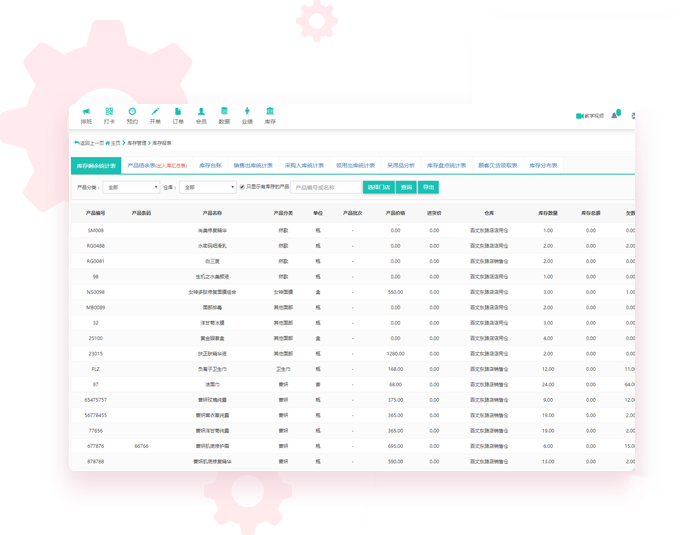Click price 1280.00 in 23015 row

(395, 354)
